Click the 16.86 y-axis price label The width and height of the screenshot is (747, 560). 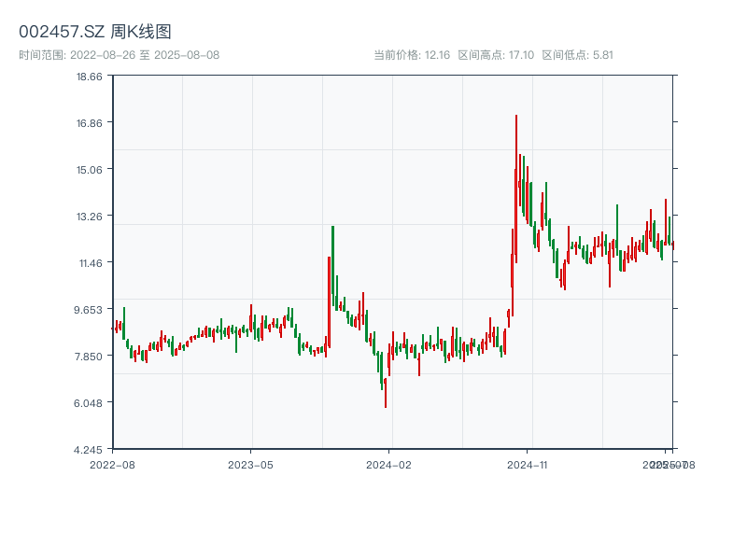90,123
